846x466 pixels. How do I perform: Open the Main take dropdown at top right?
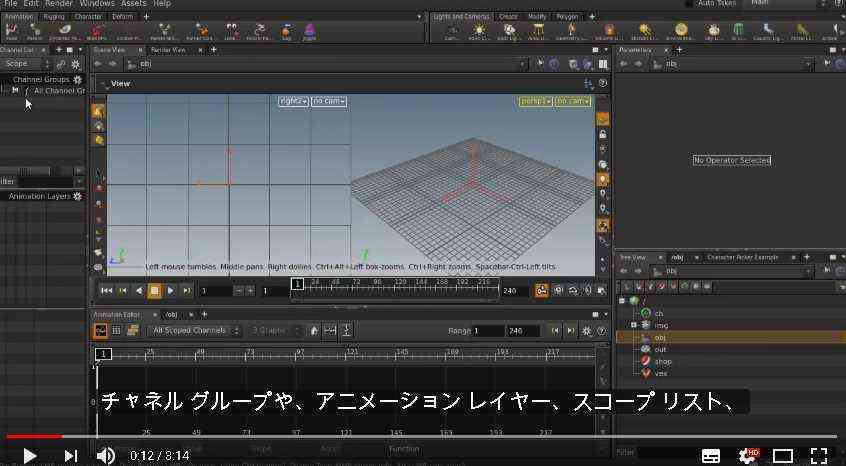pos(789,3)
